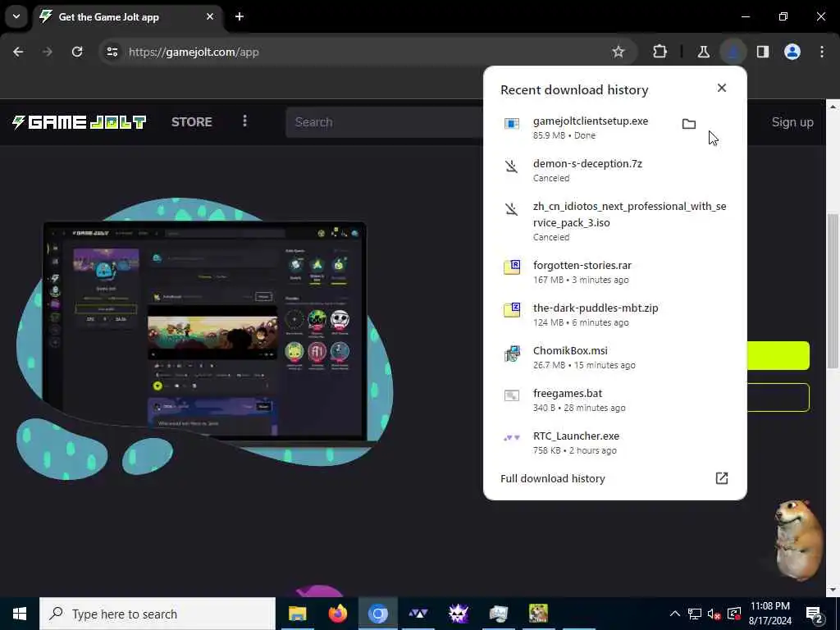840x630 pixels.
Task: Click the gamejoltclientsetup.exe file icon
Action: coord(512,124)
